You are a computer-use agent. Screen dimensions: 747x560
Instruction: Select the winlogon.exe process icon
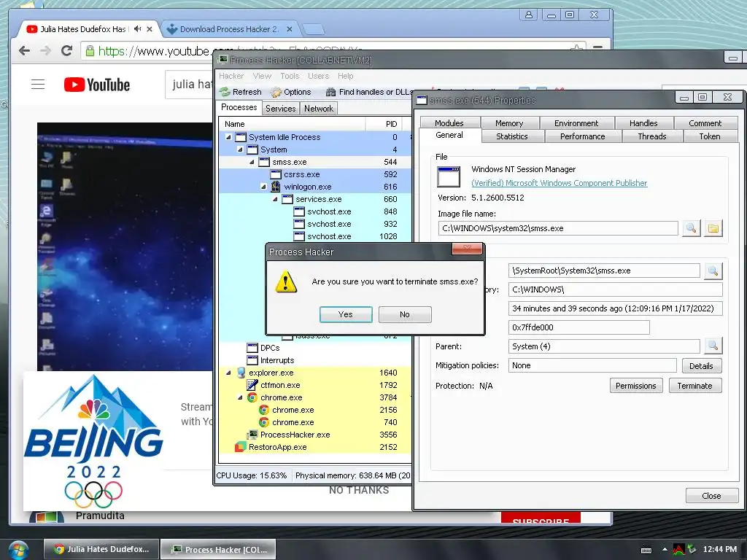pos(275,187)
